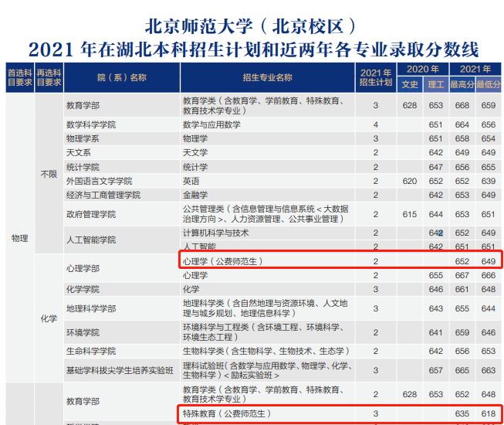The width and height of the screenshot is (504, 425).
Task: Select the '外国语言文学学院' department cell
Action: (x=122, y=181)
